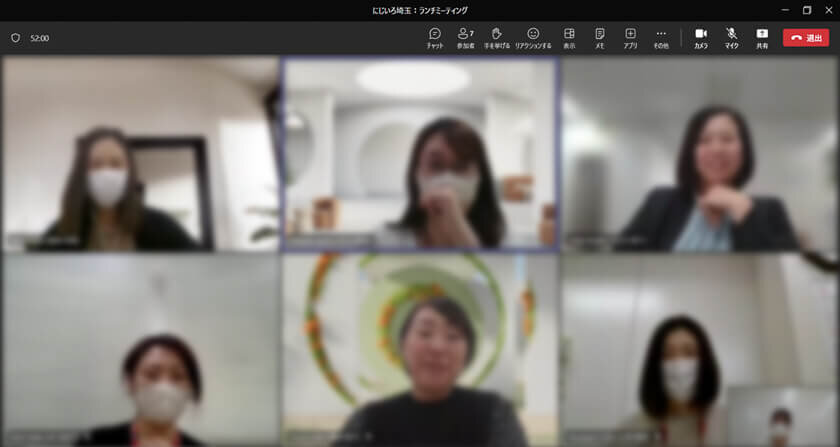
Task: Open the chat (チャット) panel
Action: pos(435,38)
